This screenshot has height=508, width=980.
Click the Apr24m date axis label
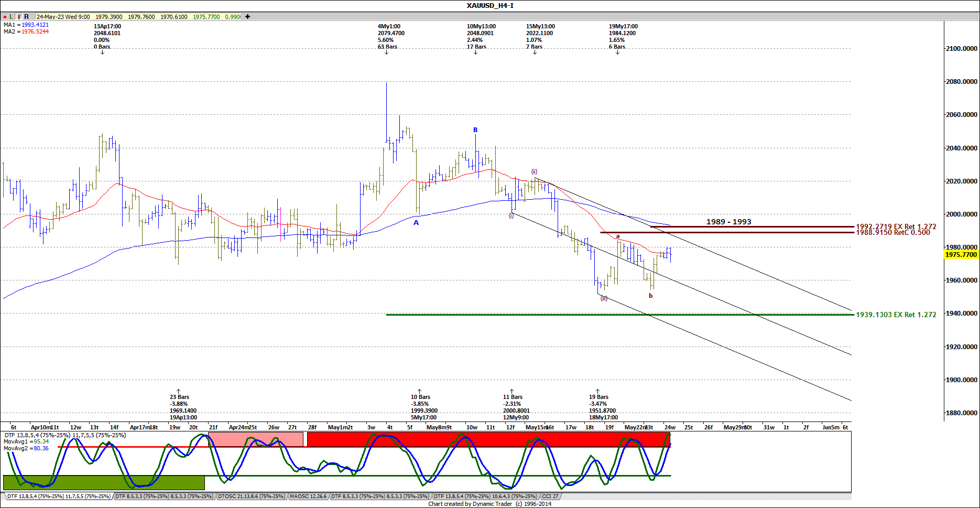tap(239, 427)
